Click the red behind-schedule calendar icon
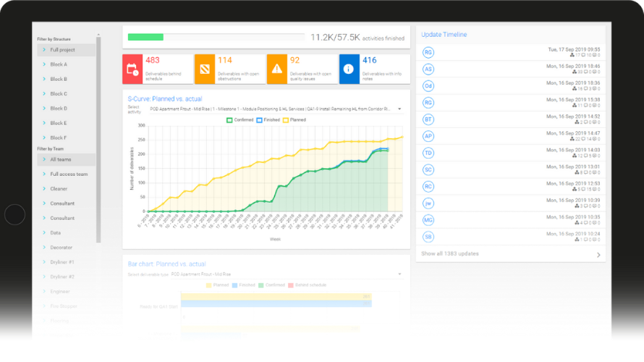644x362 pixels. click(132, 69)
